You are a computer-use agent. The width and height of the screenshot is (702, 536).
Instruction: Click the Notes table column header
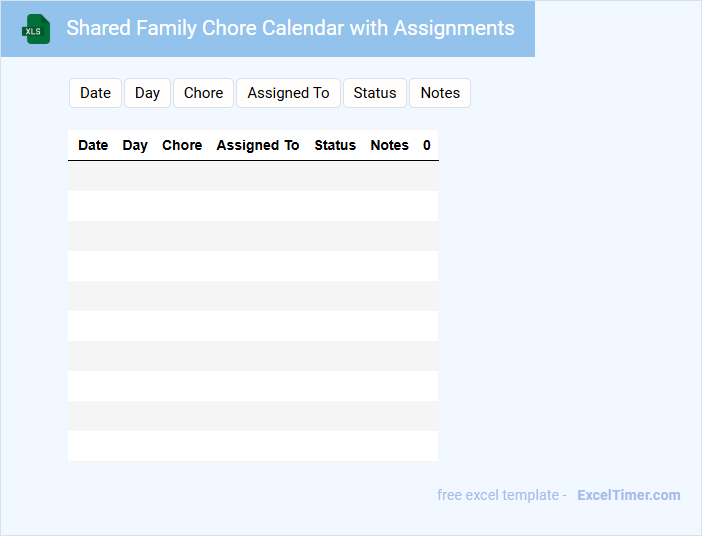[389, 145]
